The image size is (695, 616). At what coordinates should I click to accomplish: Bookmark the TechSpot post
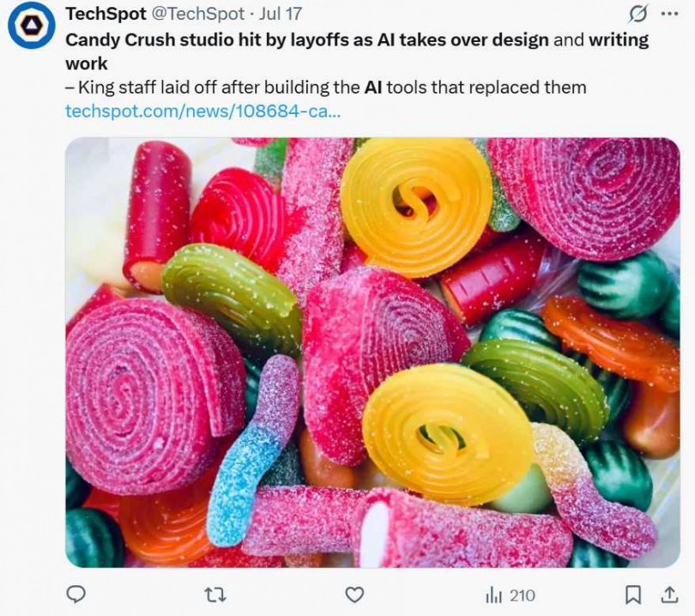click(x=633, y=594)
